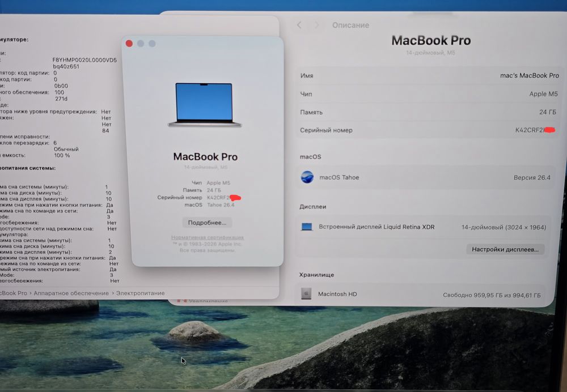This screenshot has height=392, width=567.
Task: Click the built-in display icon
Action: pyautogui.click(x=307, y=227)
